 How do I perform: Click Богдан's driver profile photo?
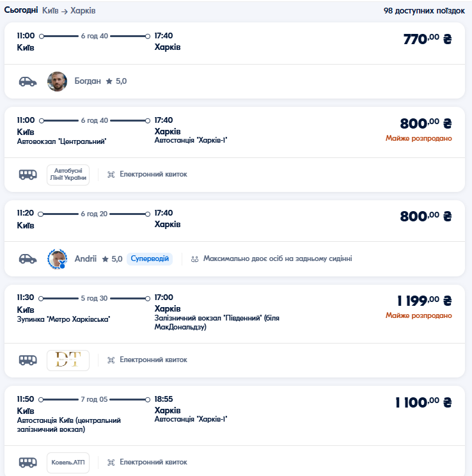tap(57, 81)
